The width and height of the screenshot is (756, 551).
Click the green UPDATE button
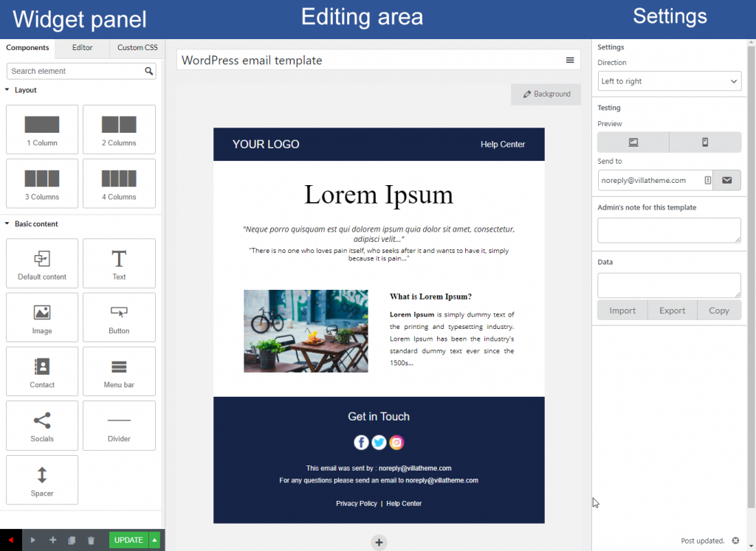[x=128, y=540]
